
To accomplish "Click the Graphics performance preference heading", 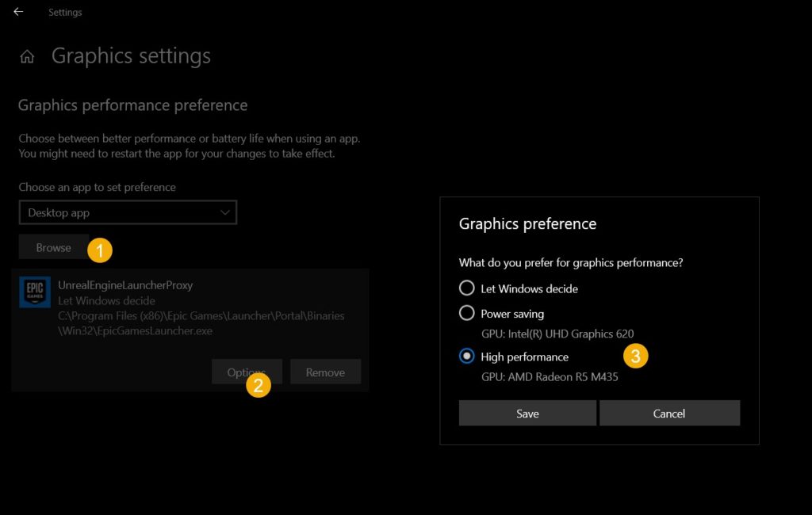I will click(x=132, y=105).
